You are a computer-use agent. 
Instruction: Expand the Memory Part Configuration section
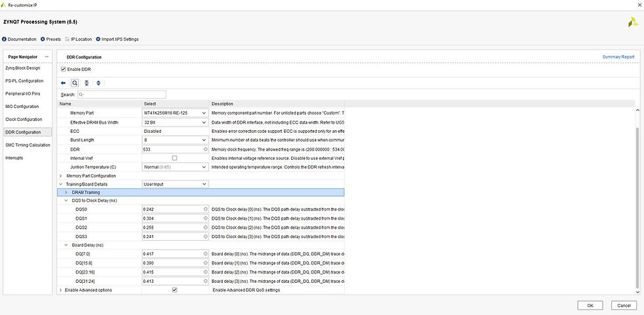tap(60, 176)
